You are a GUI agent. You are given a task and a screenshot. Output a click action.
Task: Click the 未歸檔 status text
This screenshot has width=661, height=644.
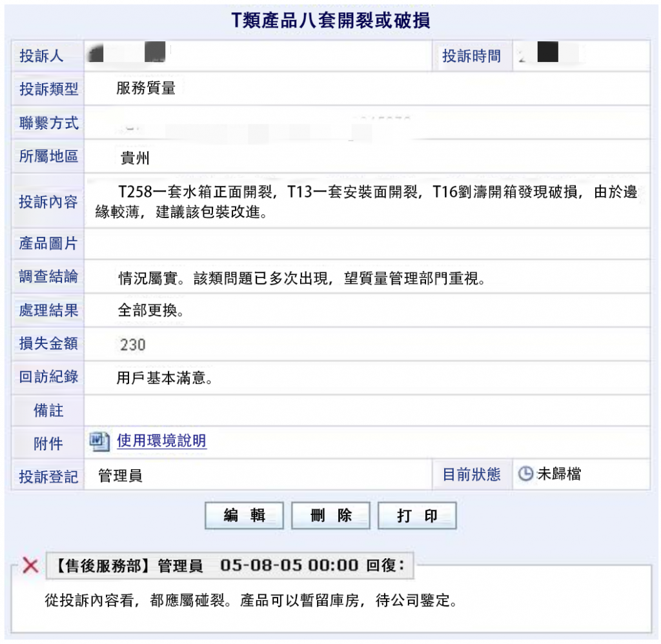559,474
